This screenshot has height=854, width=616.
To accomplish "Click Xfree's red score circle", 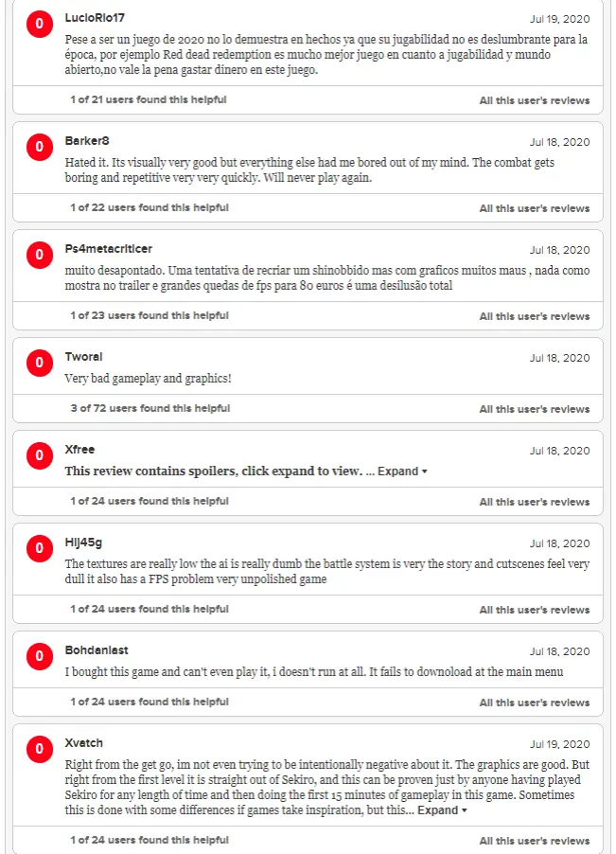I will (x=40, y=455).
